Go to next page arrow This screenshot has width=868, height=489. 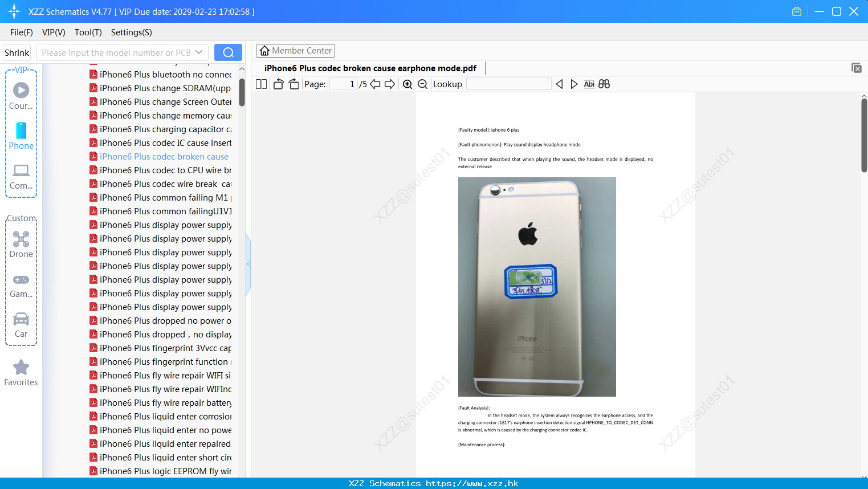click(x=390, y=84)
